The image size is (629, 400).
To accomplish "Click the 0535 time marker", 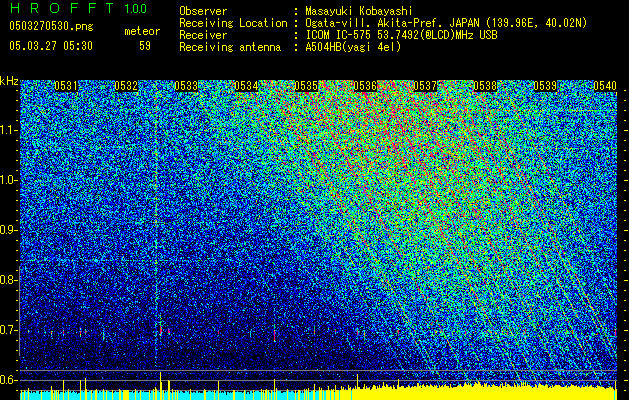I will [x=306, y=86].
